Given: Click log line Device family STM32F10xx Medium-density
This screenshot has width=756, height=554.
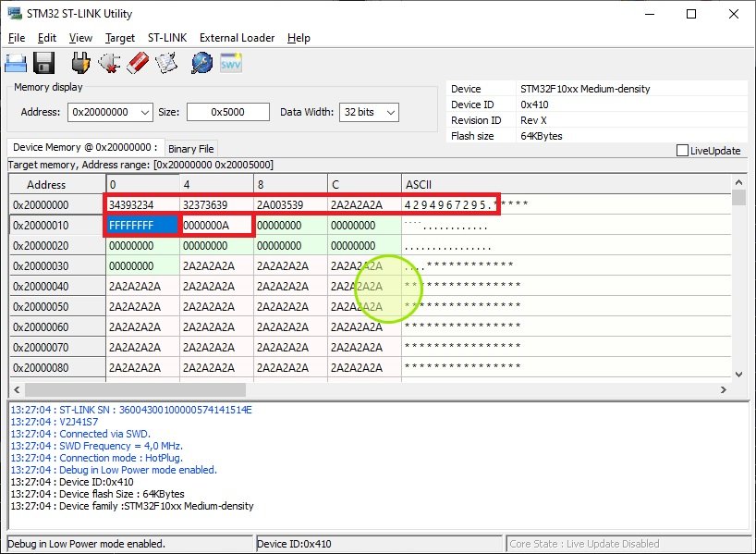Looking at the screenshot, I should coord(132,506).
